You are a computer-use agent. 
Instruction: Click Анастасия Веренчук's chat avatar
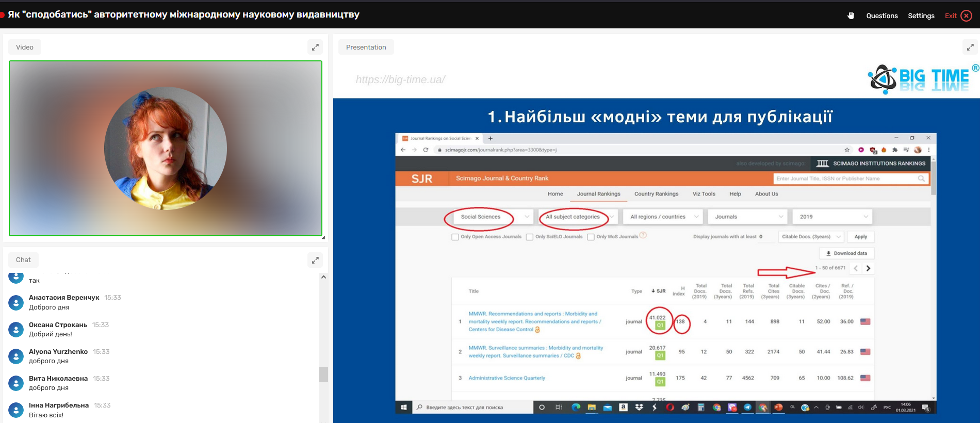click(x=16, y=302)
